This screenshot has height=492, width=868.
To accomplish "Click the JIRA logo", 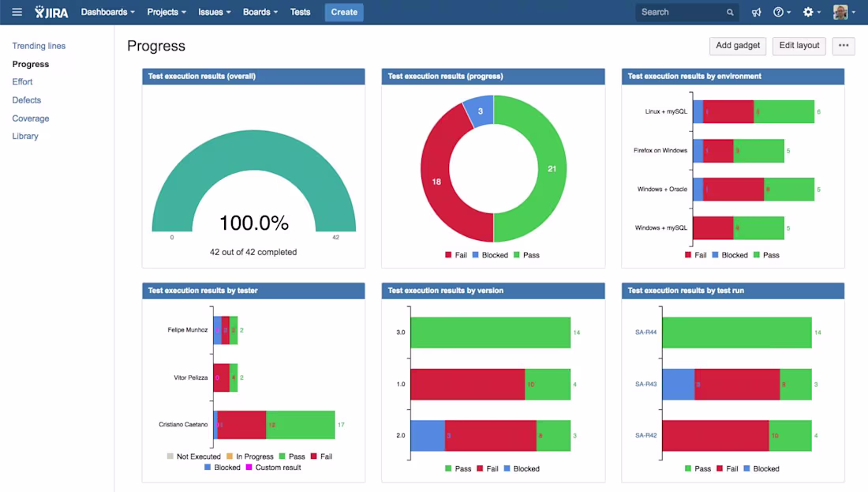I will [x=51, y=12].
